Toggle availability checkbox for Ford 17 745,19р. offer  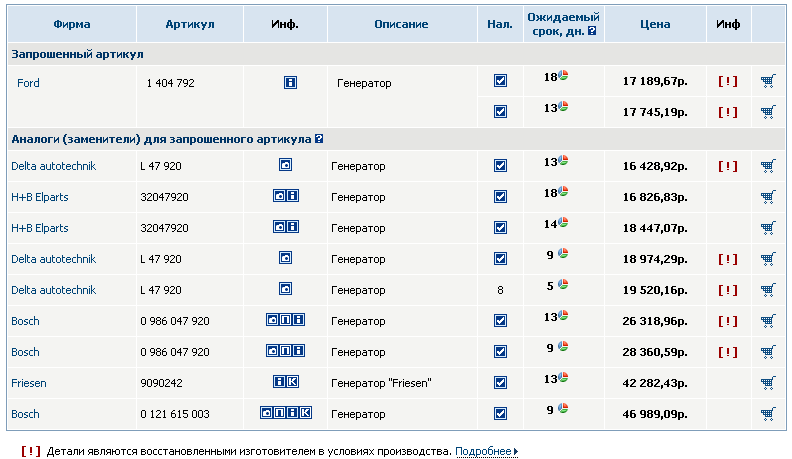500,112
